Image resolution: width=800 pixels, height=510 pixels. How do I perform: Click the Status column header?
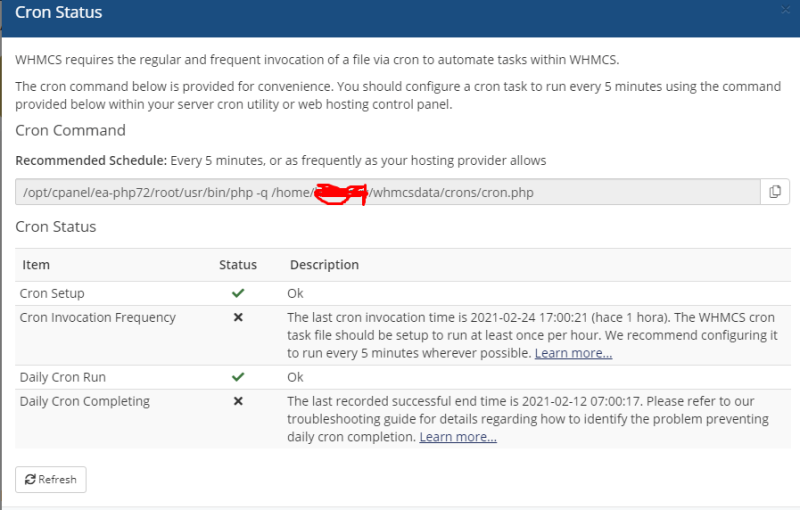(x=238, y=265)
